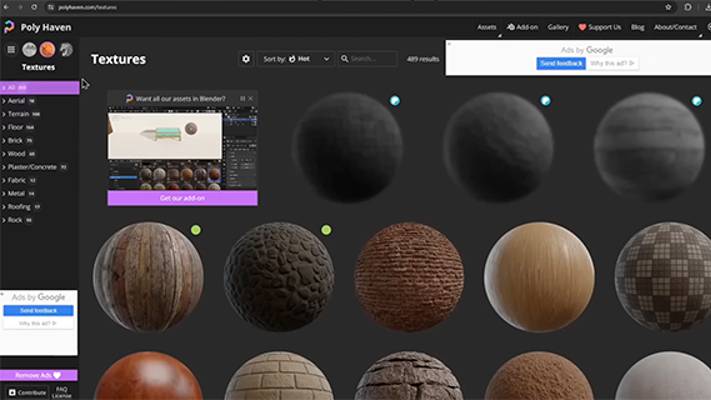
Task: Open the glossy red leather sphere
Action: point(148,376)
